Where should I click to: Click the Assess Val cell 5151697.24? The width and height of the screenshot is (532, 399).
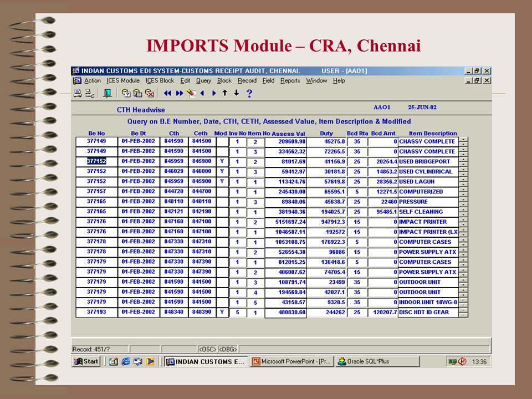click(285, 222)
